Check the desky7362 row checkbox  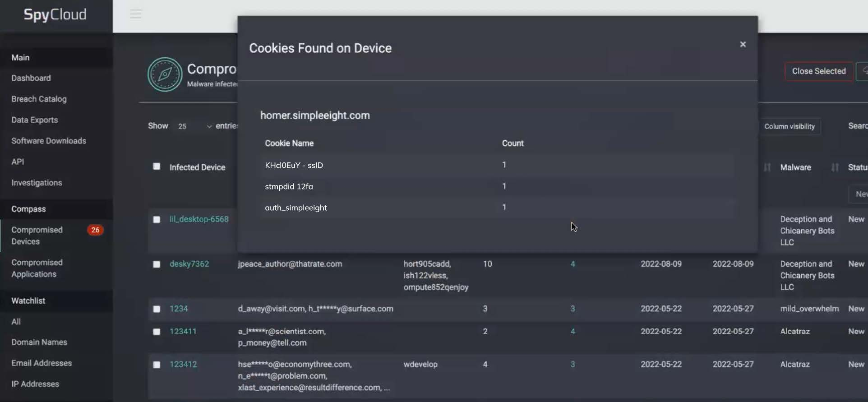coord(157,264)
